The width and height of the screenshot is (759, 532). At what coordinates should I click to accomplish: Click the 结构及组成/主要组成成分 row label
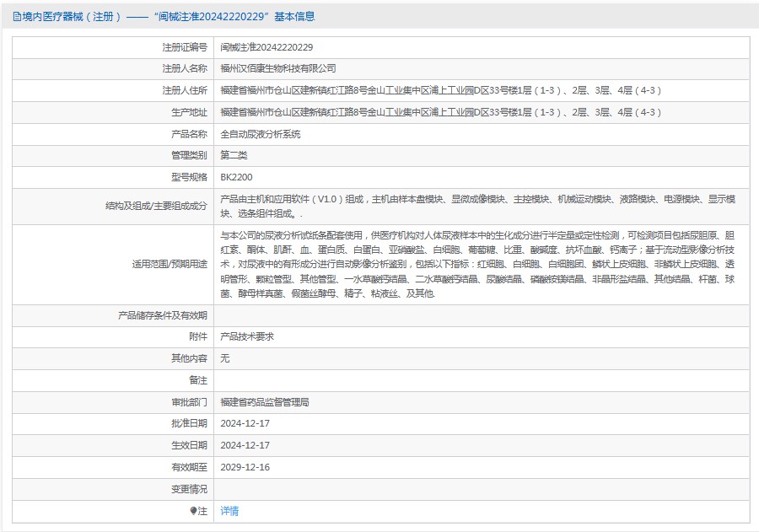click(x=156, y=206)
